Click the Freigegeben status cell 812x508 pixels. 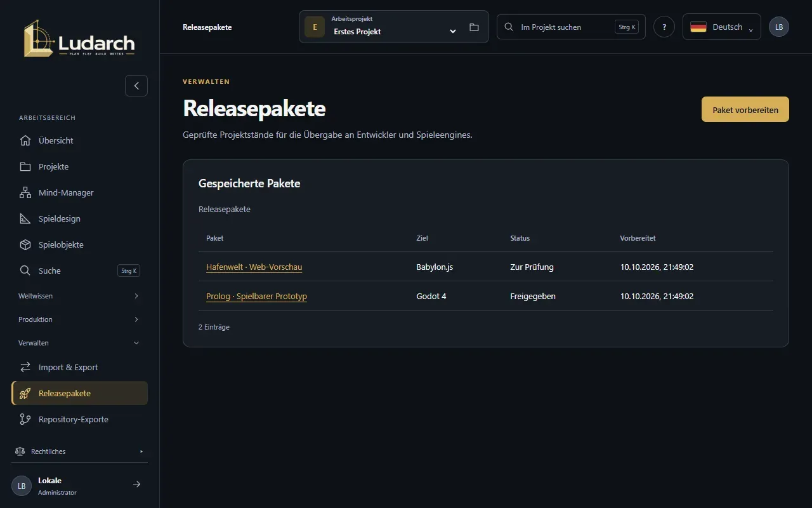click(x=533, y=297)
